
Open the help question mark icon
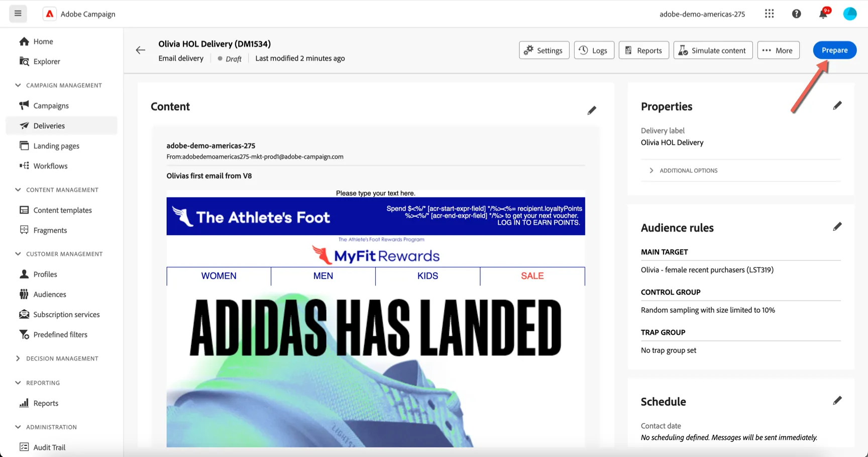pyautogui.click(x=796, y=14)
